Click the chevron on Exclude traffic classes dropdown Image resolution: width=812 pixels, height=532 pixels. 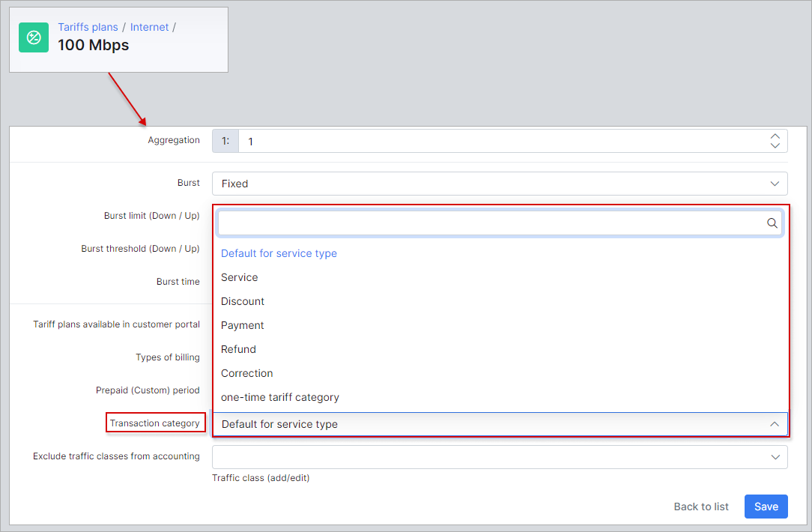(x=775, y=456)
